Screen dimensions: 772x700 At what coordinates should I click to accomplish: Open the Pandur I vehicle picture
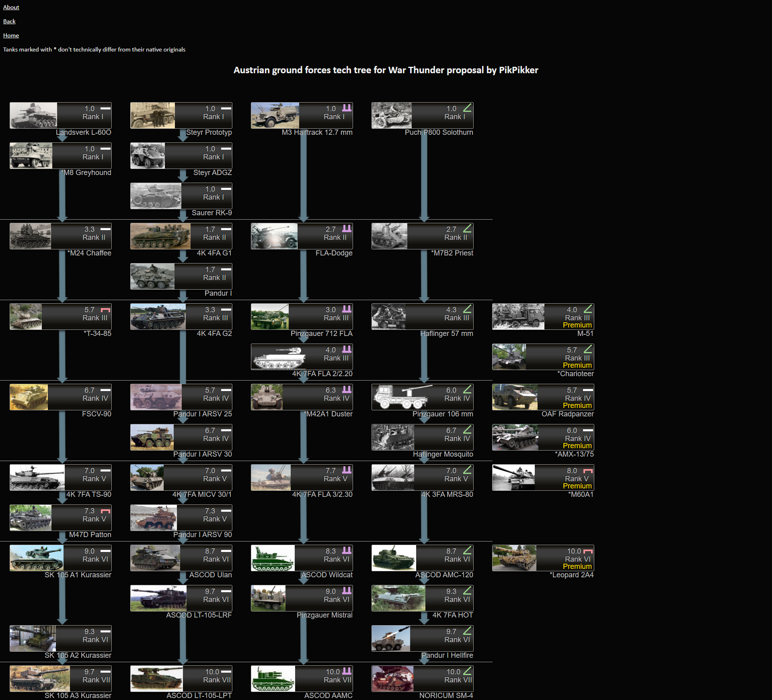[152, 276]
